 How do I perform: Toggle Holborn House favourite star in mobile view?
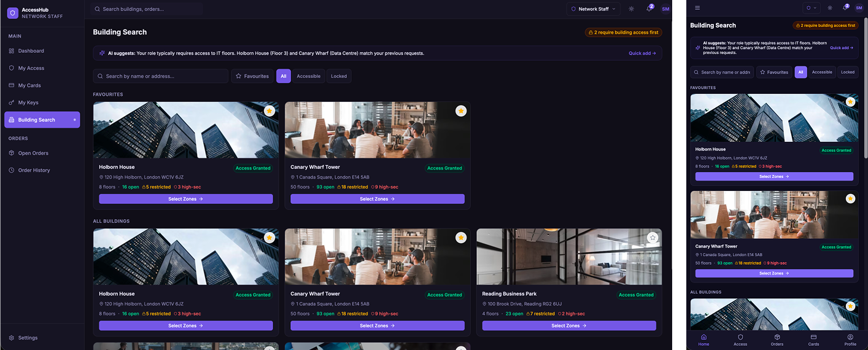[x=850, y=102]
